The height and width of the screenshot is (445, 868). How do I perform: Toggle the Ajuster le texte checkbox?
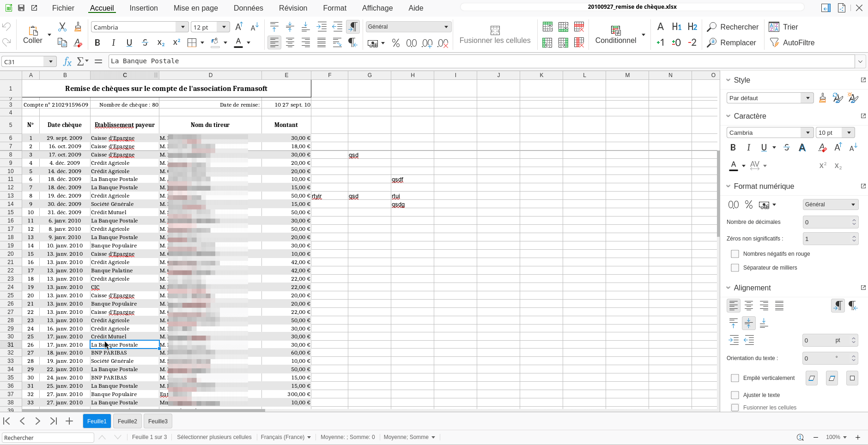click(735, 395)
